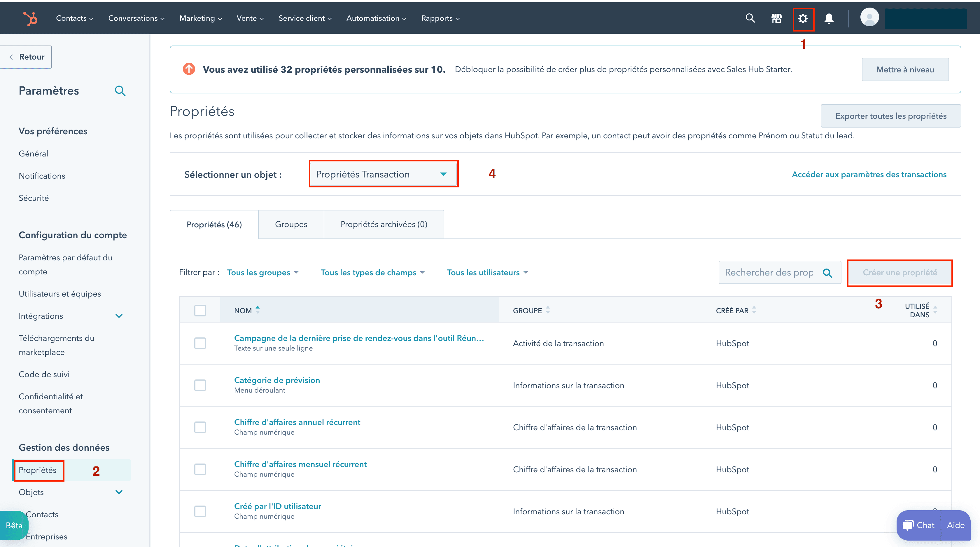Screen dimensions: 980x547
Task: Open the marketplace storefront icon
Action: click(x=776, y=18)
